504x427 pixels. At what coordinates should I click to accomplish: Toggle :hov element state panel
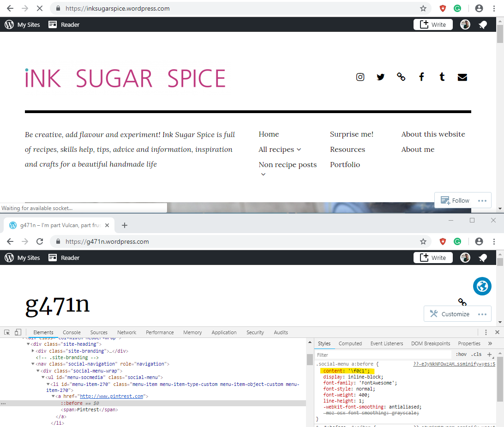pyautogui.click(x=461, y=355)
